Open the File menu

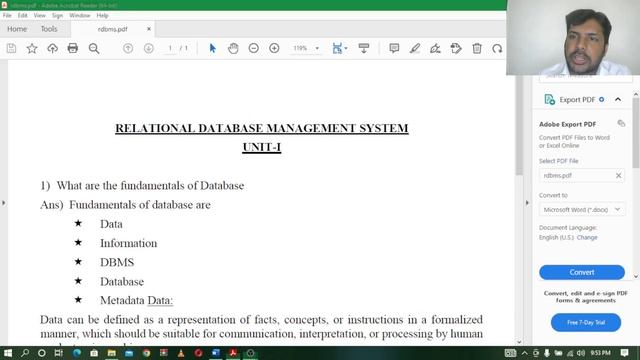[7, 15]
